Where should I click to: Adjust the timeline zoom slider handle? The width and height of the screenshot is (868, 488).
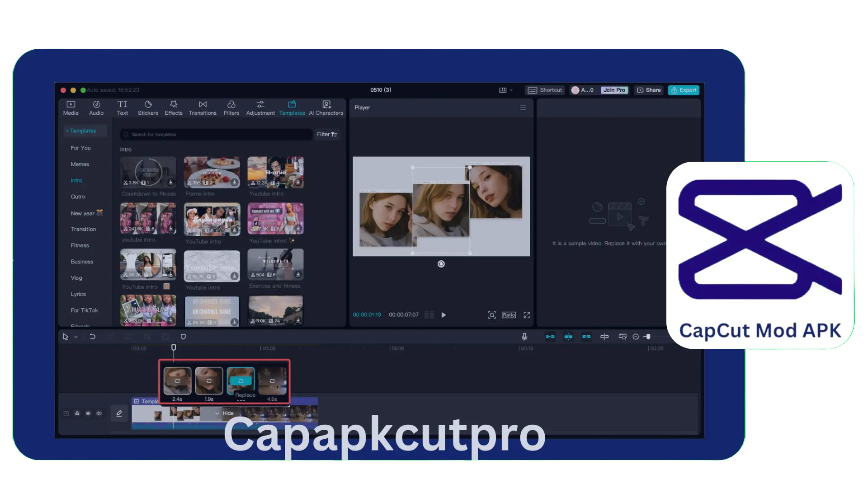point(648,337)
